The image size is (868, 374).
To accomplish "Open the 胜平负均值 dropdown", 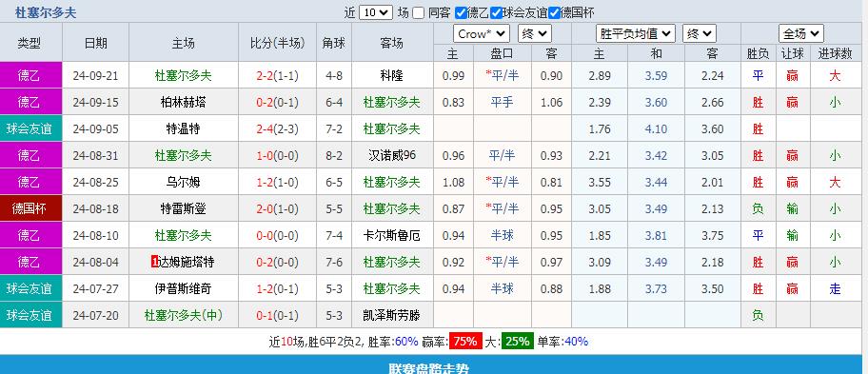I will (636, 33).
